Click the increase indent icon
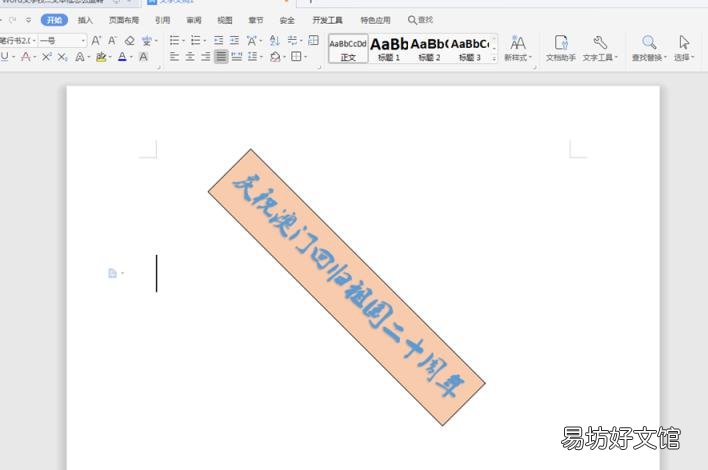708x470 pixels. (234, 41)
